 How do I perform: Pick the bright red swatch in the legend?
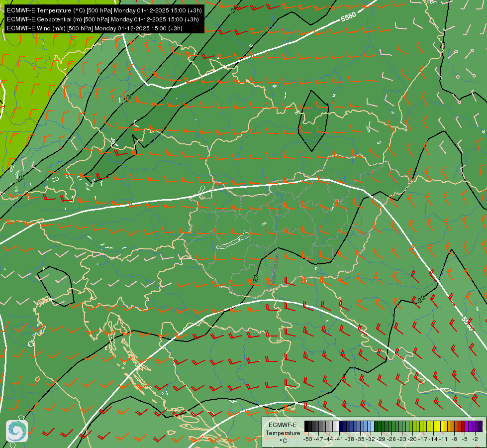coord(463,426)
